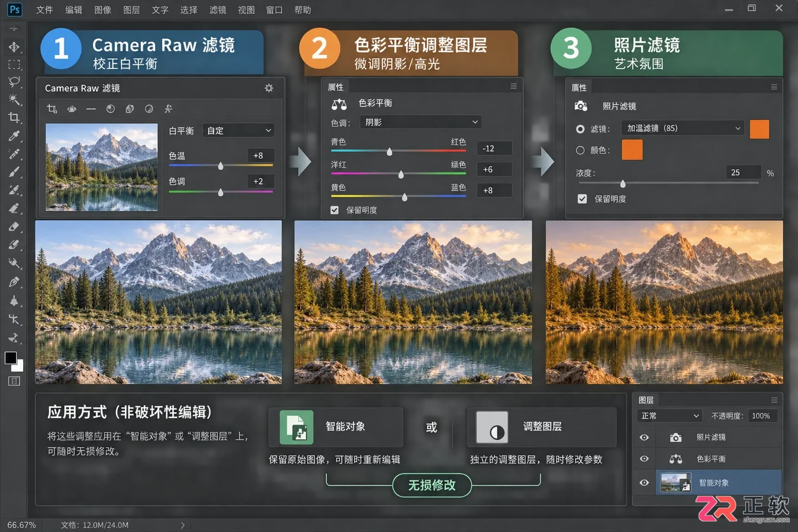The height and width of the screenshot is (532, 798).
Task: Toggle Preserve Luminosity in Color Balance
Action: pyautogui.click(x=334, y=210)
